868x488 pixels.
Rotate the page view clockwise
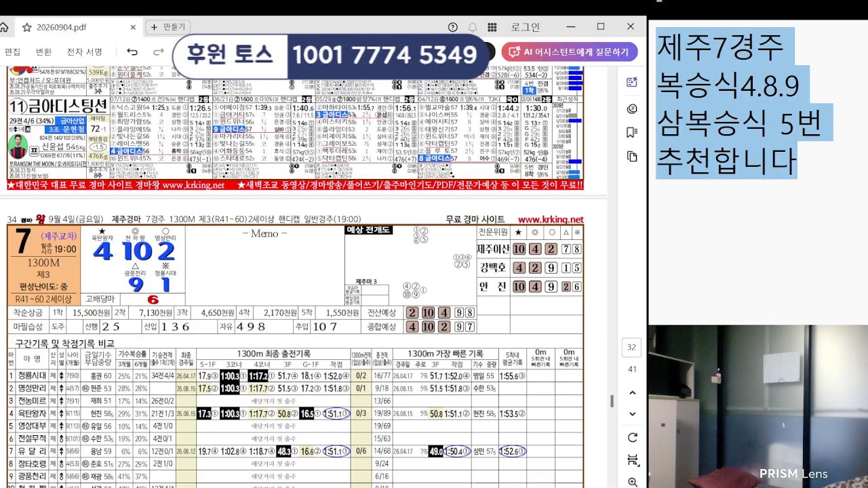pos(632,437)
